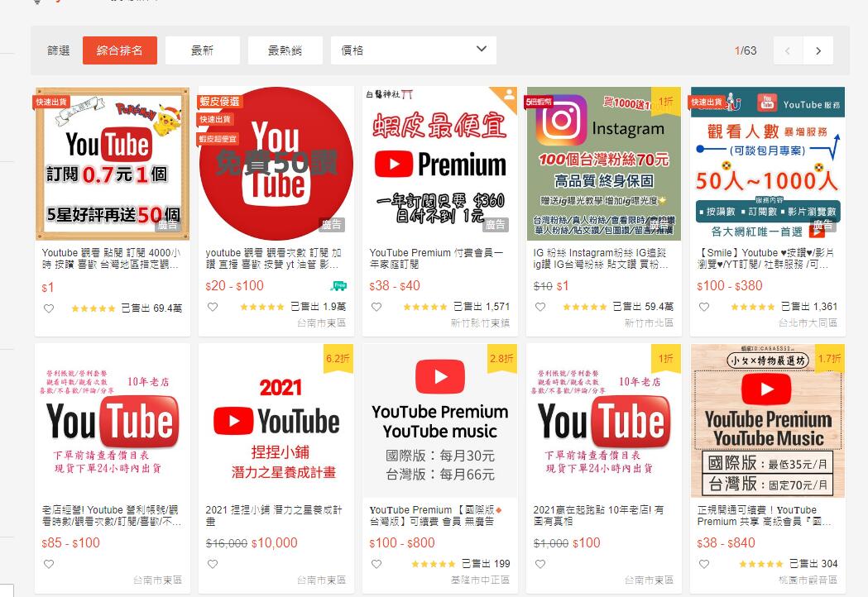Open title "YouTube Premium 【國際版◆台灣版】可續費"
This screenshot has height=597, width=868.
(436, 516)
